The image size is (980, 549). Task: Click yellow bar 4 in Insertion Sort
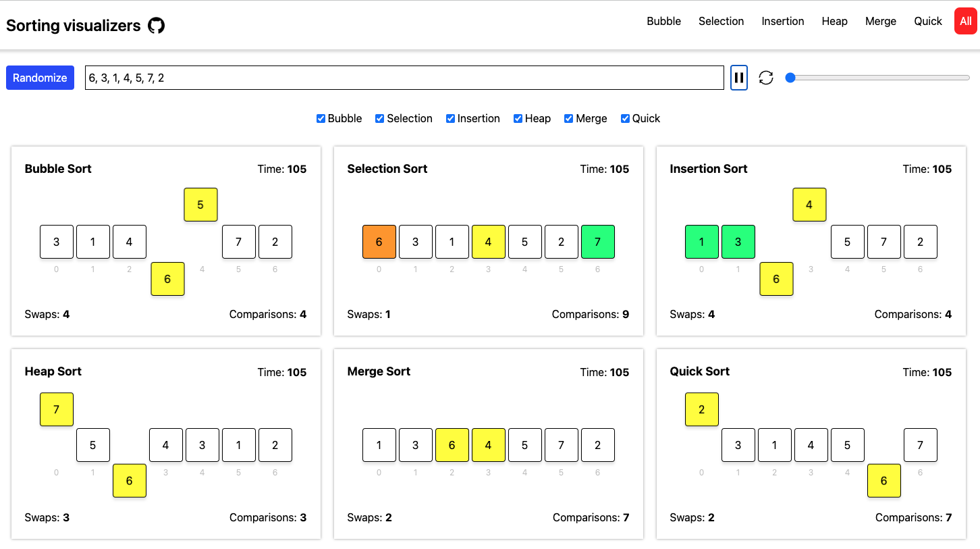(809, 205)
